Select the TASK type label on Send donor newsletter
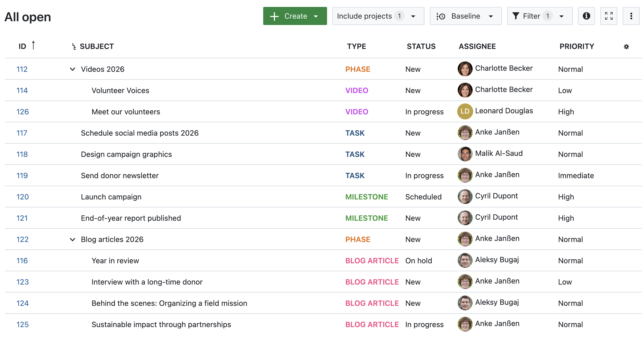 [x=355, y=175]
